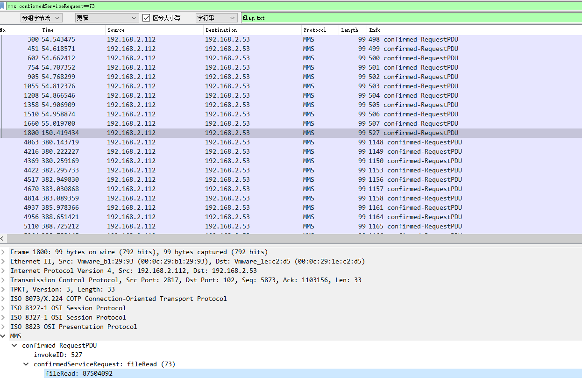Screen dimensions: 582x392
Task: Sort by the Destination column header
Action: tap(252, 30)
